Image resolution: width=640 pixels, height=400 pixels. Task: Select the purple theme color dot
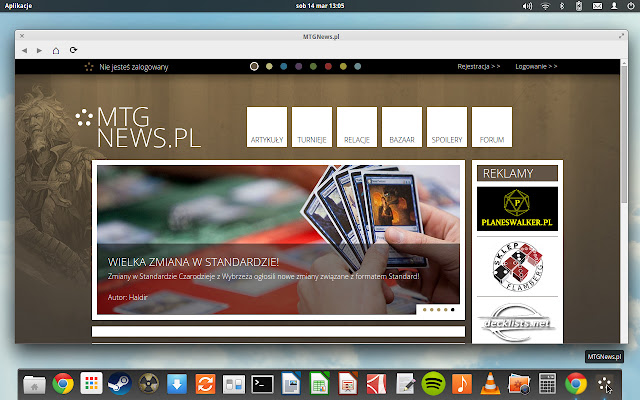pyautogui.click(x=298, y=67)
